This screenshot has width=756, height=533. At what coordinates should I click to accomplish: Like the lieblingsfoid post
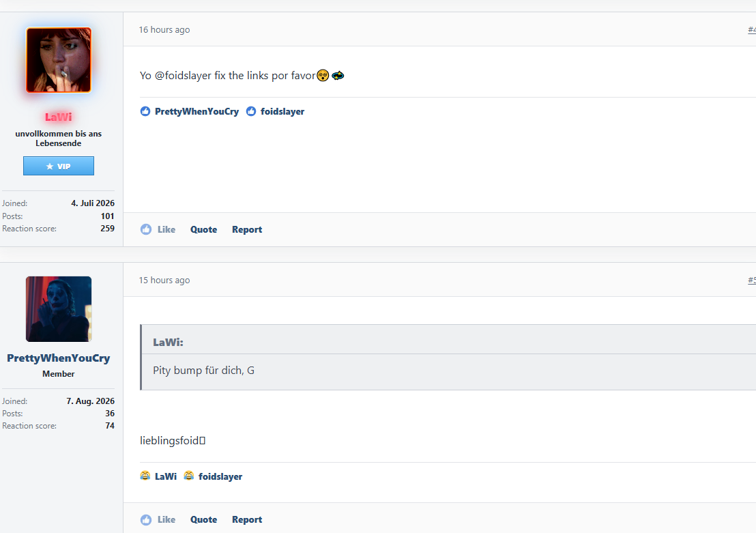point(158,519)
